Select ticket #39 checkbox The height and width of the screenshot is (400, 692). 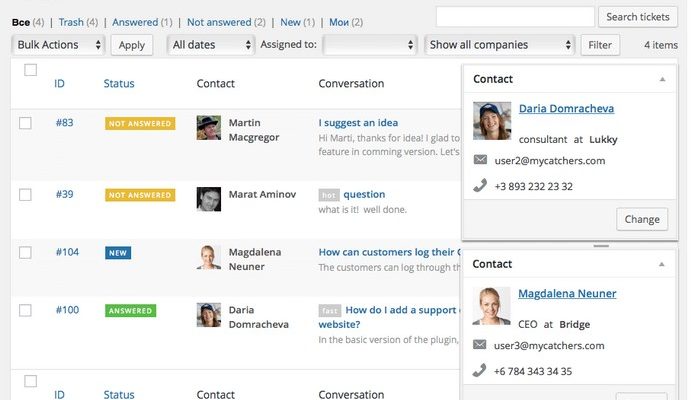[26, 194]
